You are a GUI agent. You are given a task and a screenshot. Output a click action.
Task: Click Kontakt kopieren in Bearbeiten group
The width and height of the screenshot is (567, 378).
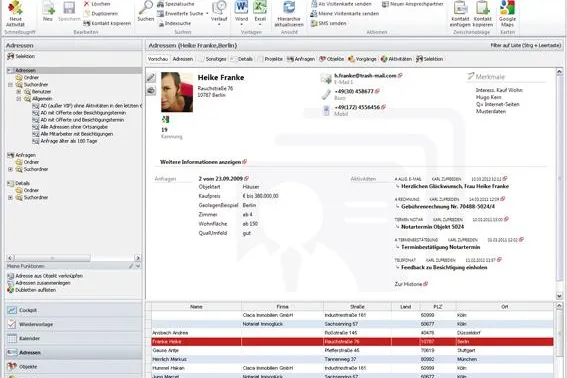(x=107, y=24)
